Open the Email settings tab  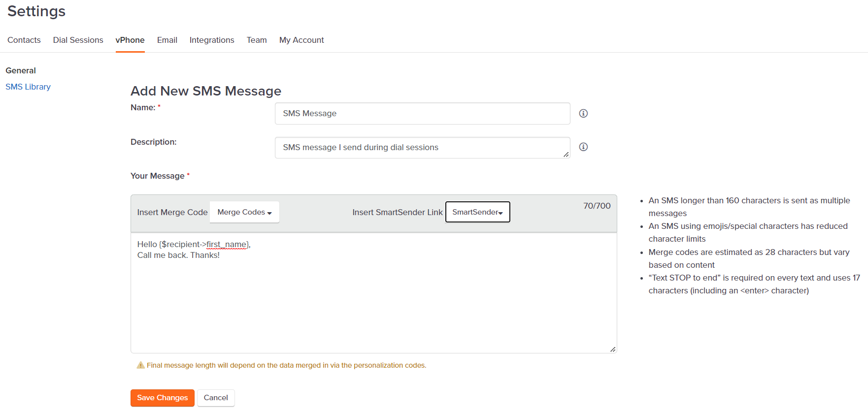tap(167, 40)
